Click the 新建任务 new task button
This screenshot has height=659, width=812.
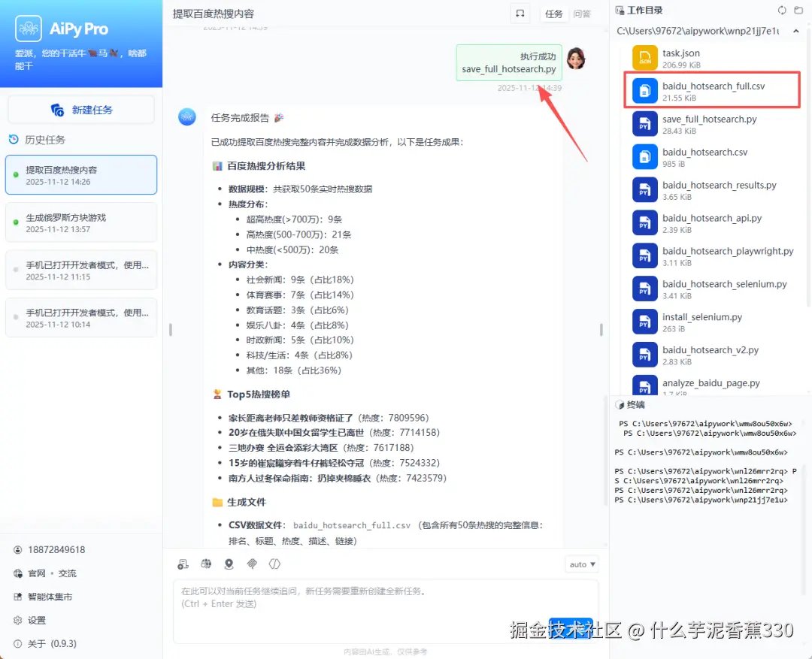pyautogui.click(x=81, y=110)
